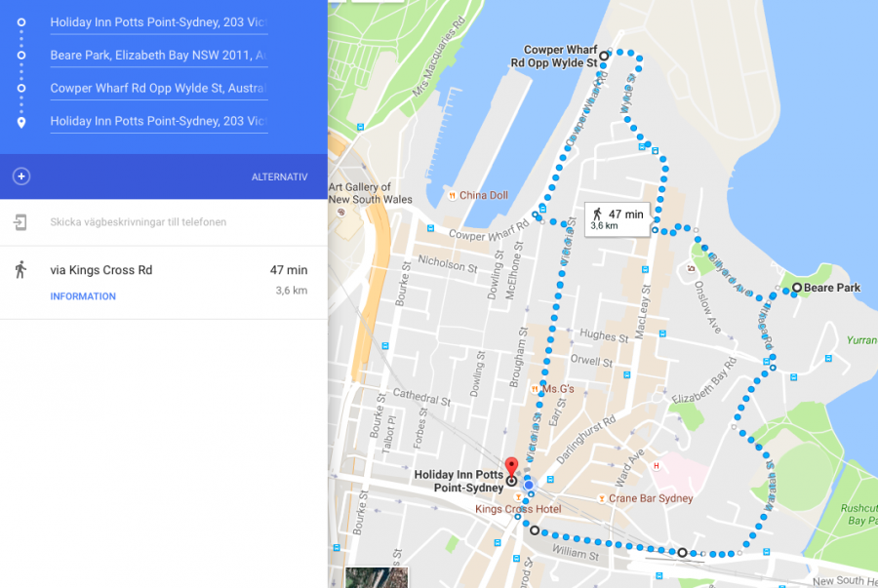
Task: Click the Crane Bar Sydney marker
Action: (x=601, y=498)
